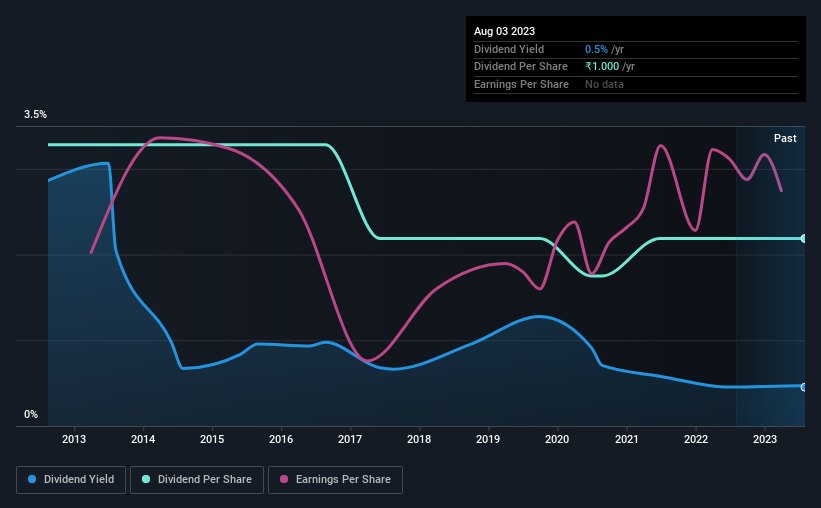This screenshot has height=508, width=821.
Task: Click the pink Earnings Per Share legend dot
Action: coord(284,479)
